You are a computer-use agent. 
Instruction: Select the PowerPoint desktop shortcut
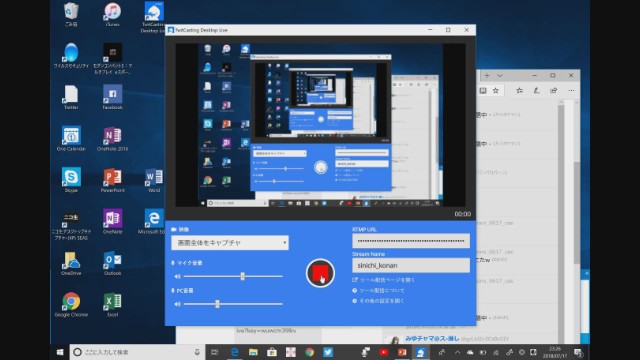click(x=112, y=180)
